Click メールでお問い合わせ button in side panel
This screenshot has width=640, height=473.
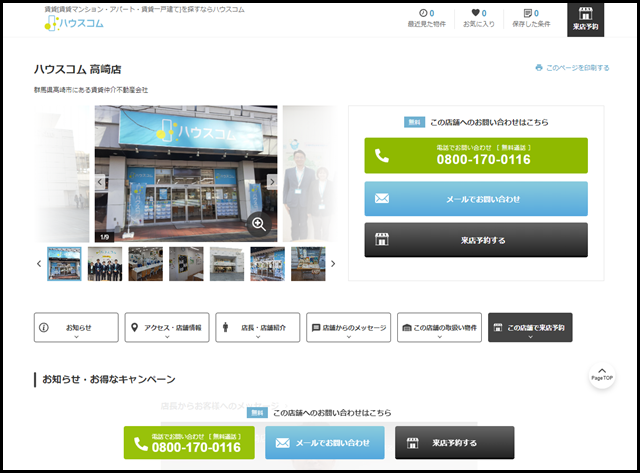[x=476, y=199]
